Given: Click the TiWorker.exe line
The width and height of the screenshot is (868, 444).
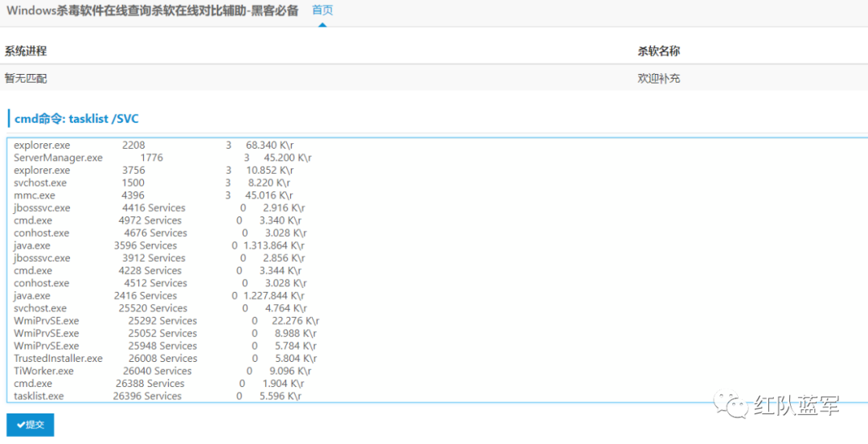Looking at the screenshot, I should click(x=162, y=371).
